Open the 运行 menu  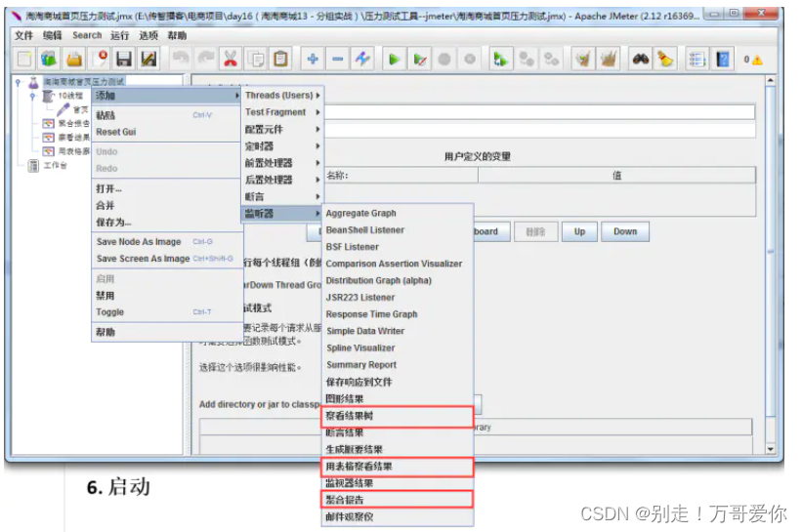pos(120,35)
